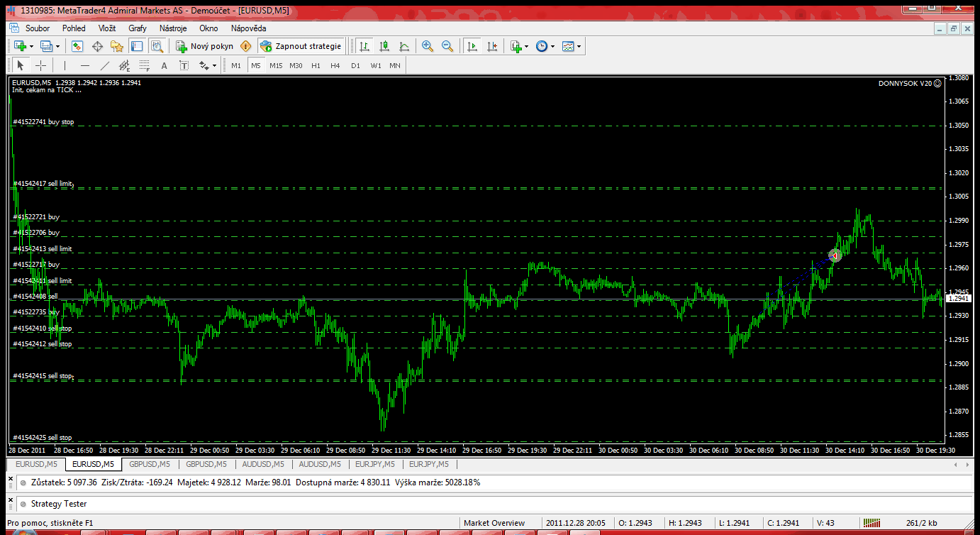The image size is (980, 535).
Task: Select the Crosshair tool
Action: pos(41,66)
